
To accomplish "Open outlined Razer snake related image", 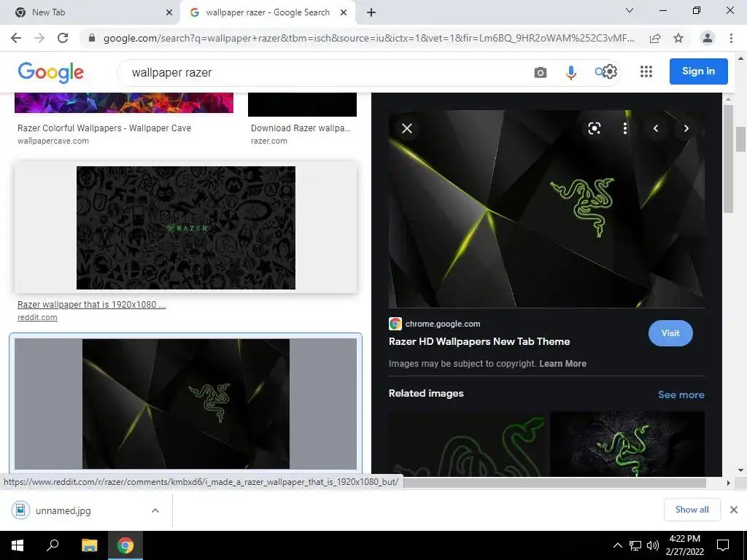I will 468,444.
